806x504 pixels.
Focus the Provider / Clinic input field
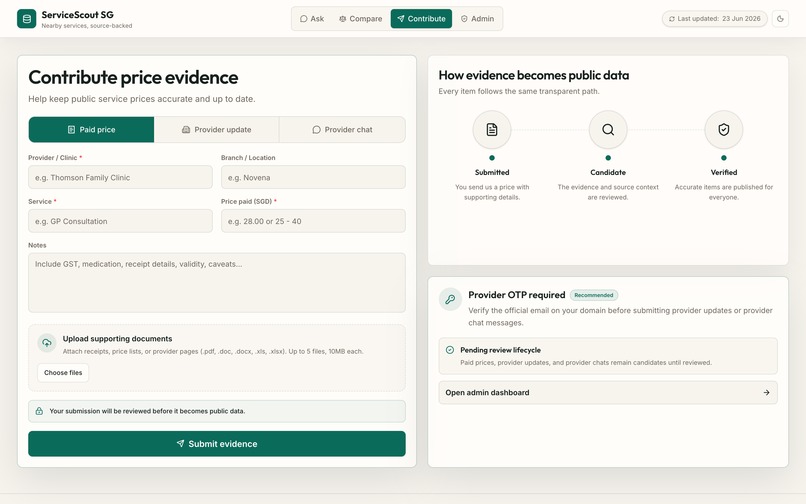[x=120, y=177]
